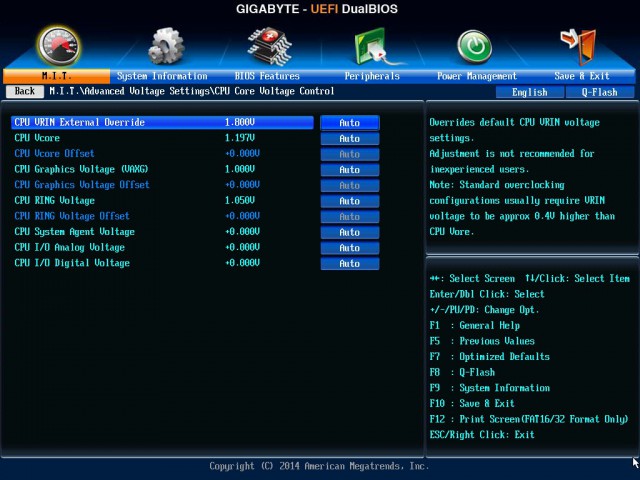Open Auto dropdown for CPU Vcore
Screen dimensions: 640x480
[350, 139]
